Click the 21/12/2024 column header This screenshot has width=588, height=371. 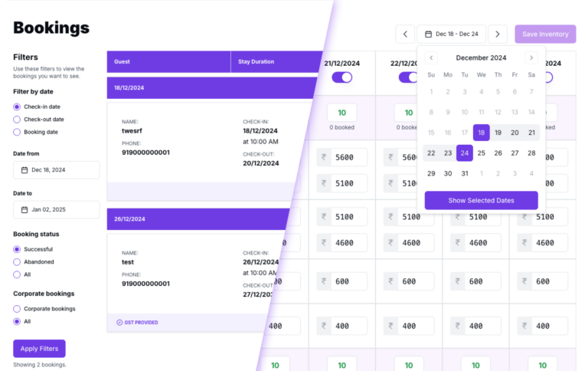[342, 64]
